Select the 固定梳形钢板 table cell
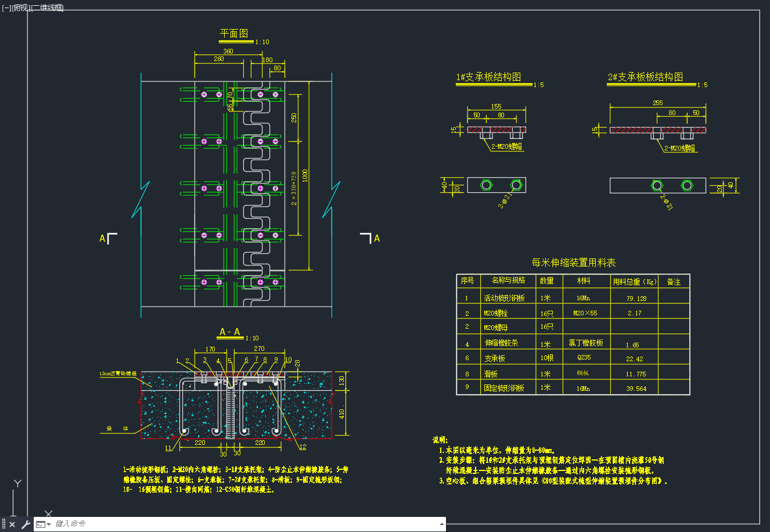The width and height of the screenshot is (770, 532). tap(504, 388)
